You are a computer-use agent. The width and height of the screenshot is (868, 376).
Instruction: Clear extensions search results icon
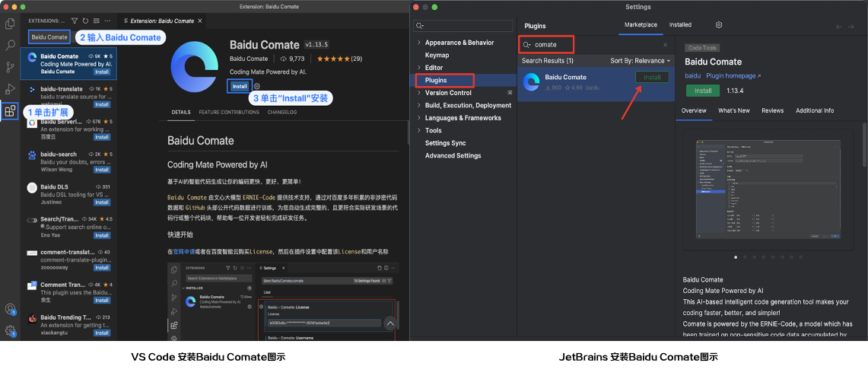coord(97,21)
